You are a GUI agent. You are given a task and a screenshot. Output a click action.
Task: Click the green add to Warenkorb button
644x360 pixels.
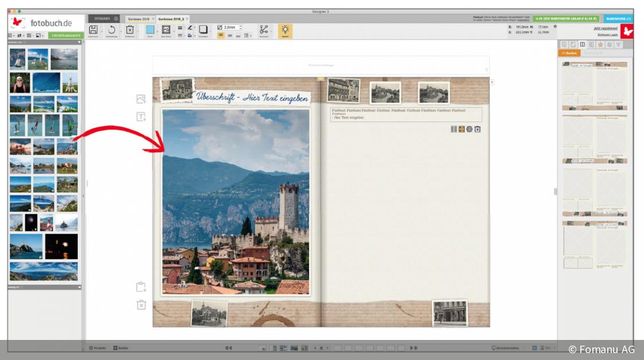tap(566, 19)
